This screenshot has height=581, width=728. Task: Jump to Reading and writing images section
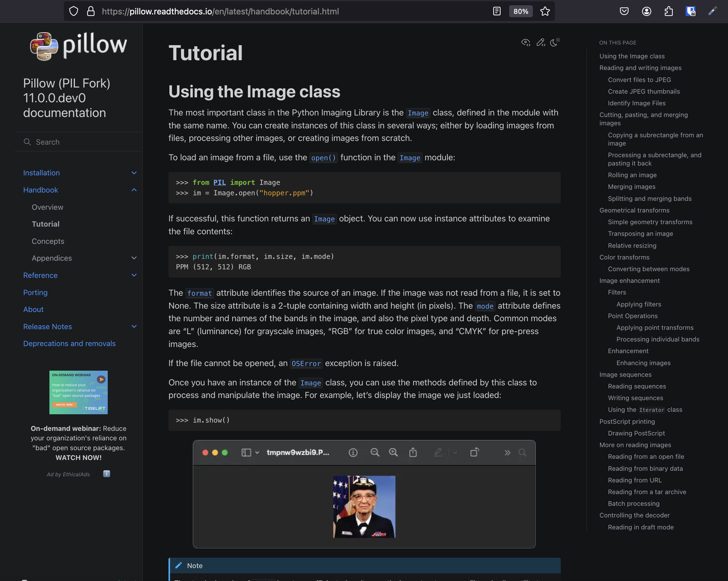pos(640,68)
